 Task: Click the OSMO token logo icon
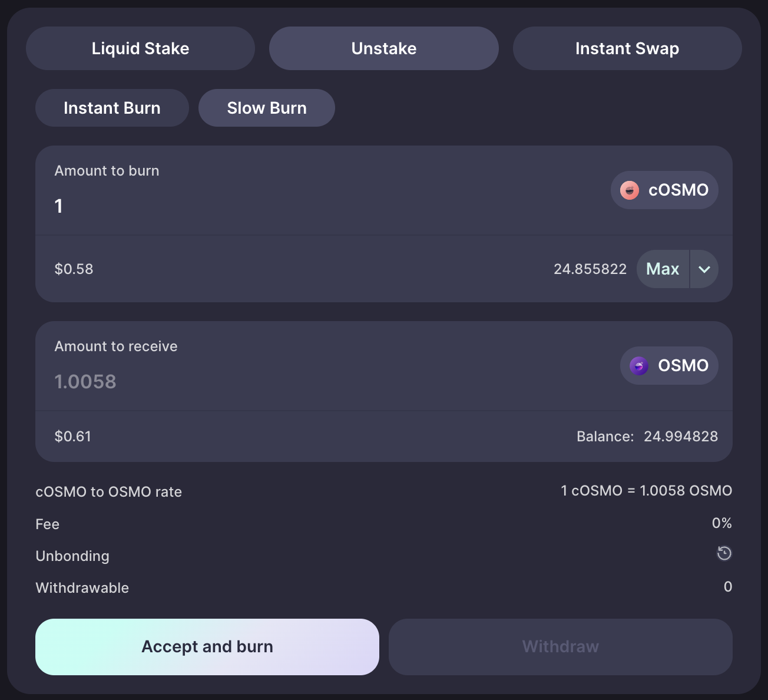tap(639, 366)
